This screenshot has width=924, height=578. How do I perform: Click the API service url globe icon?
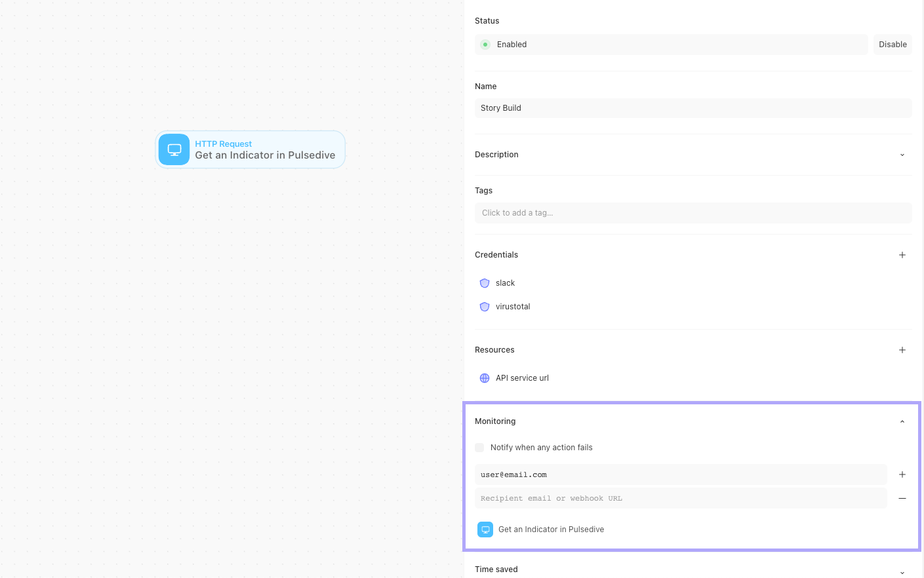coord(485,378)
